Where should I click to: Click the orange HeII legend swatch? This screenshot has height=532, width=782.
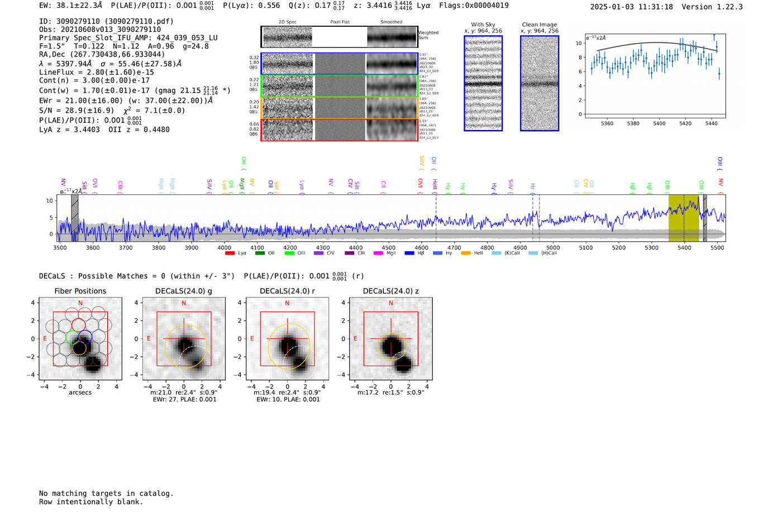click(466, 253)
